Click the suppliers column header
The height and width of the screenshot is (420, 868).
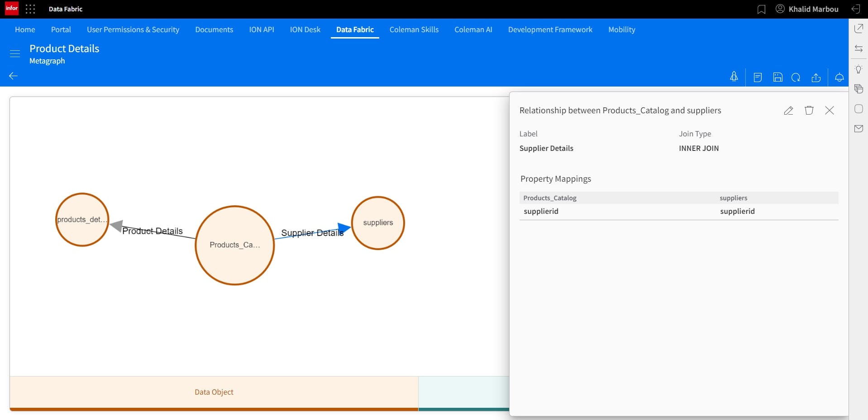(733, 198)
